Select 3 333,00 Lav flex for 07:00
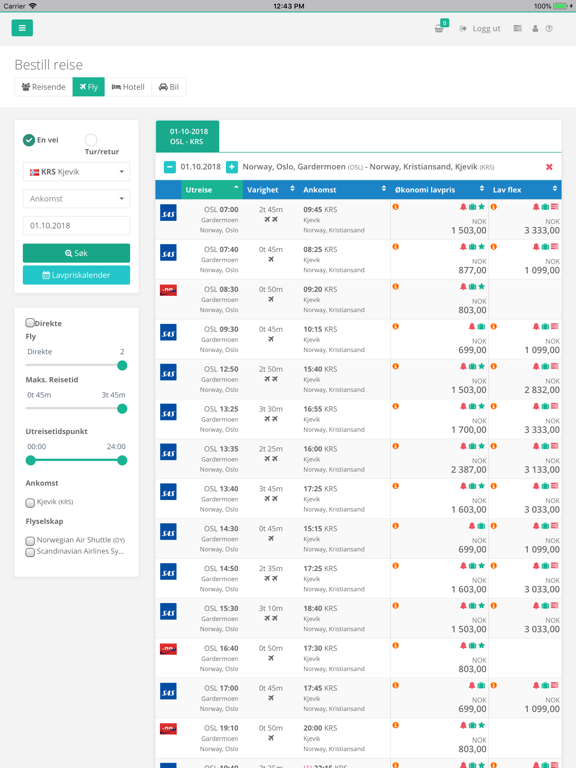Screen dimensions: 576x768 (x=542, y=230)
